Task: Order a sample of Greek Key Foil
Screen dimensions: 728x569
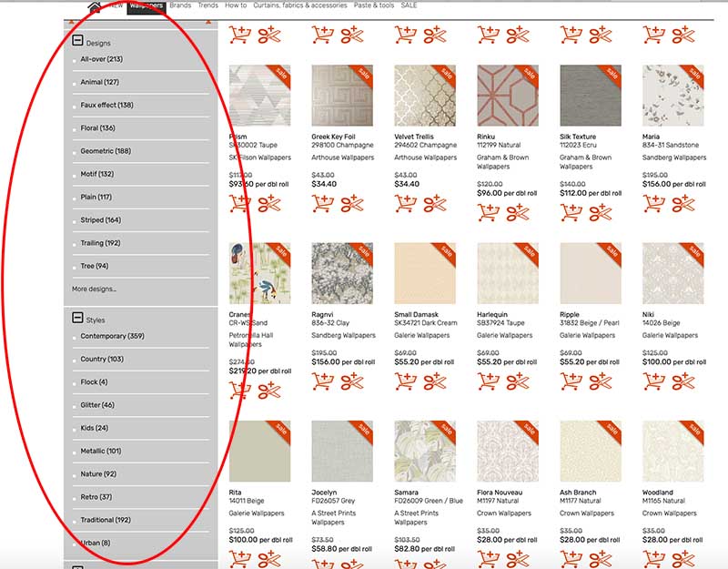Action: click(x=352, y=204)
